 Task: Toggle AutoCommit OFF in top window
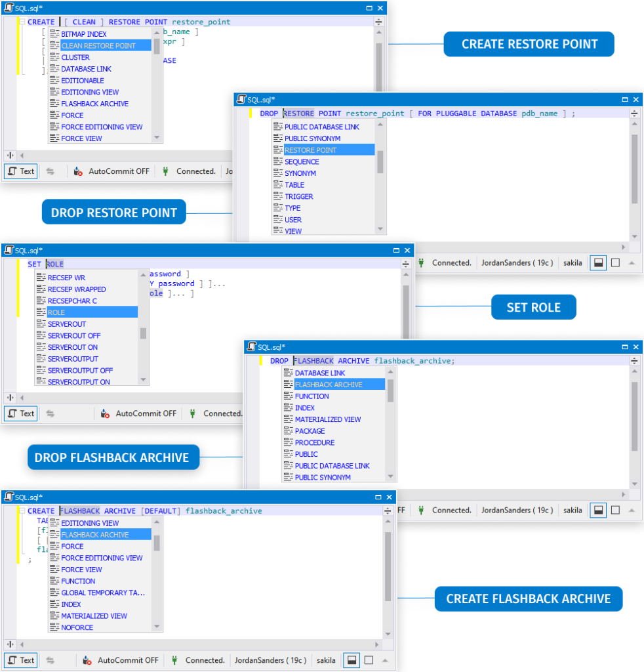[111, 171]
